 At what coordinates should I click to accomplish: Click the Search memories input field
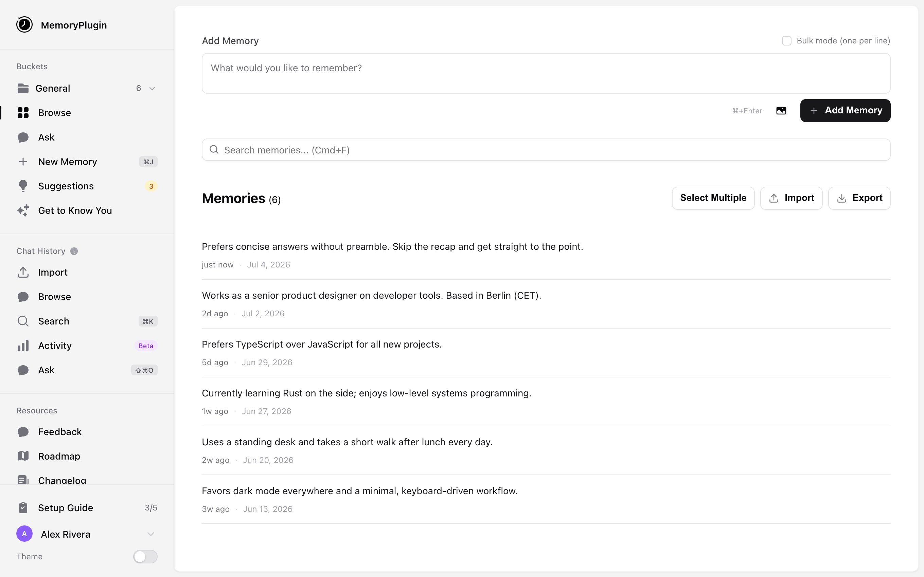pos(546,150)
